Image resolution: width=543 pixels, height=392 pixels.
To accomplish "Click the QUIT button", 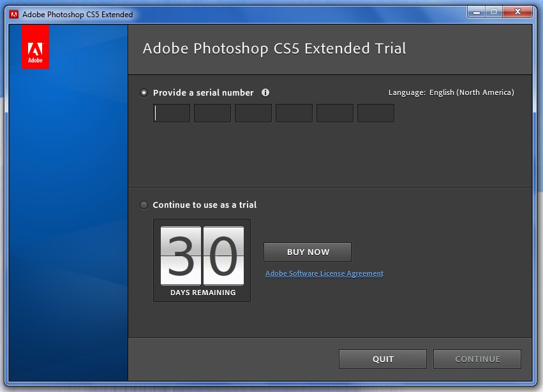I will tap(383, 359).
